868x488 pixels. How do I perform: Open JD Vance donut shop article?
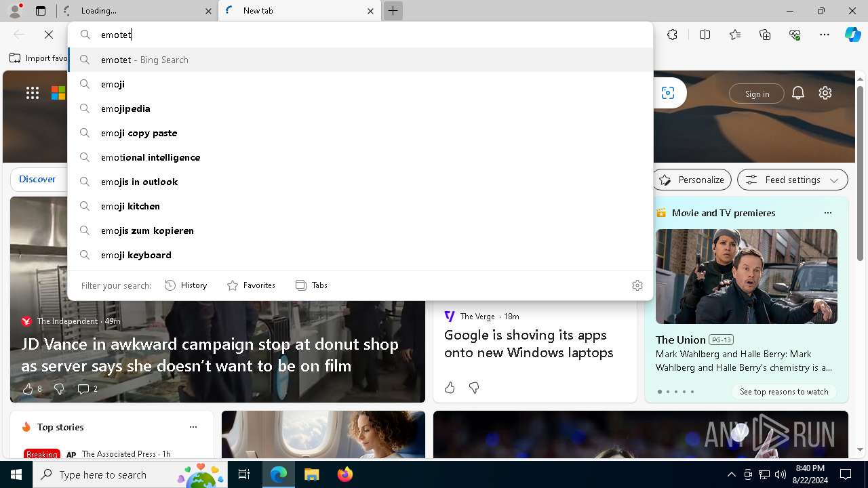coord(210,354)
